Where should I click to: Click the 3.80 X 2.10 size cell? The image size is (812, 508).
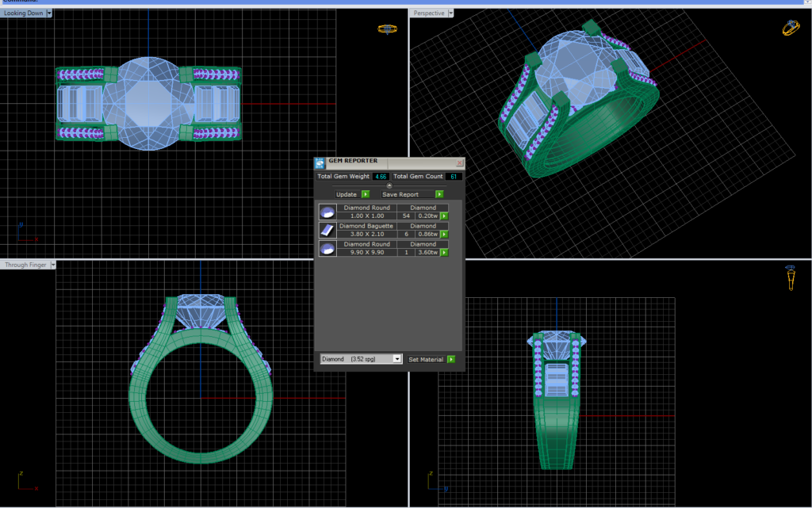point(367,235)
